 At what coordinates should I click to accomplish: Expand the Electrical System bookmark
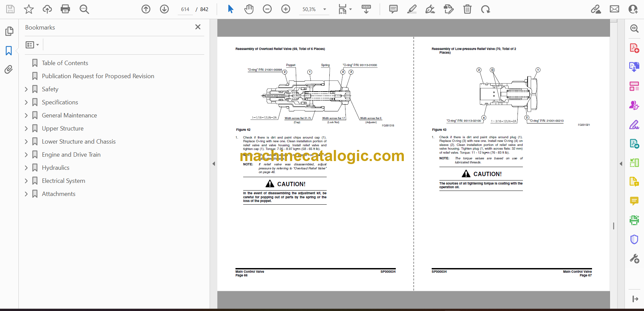coord(26,181)
